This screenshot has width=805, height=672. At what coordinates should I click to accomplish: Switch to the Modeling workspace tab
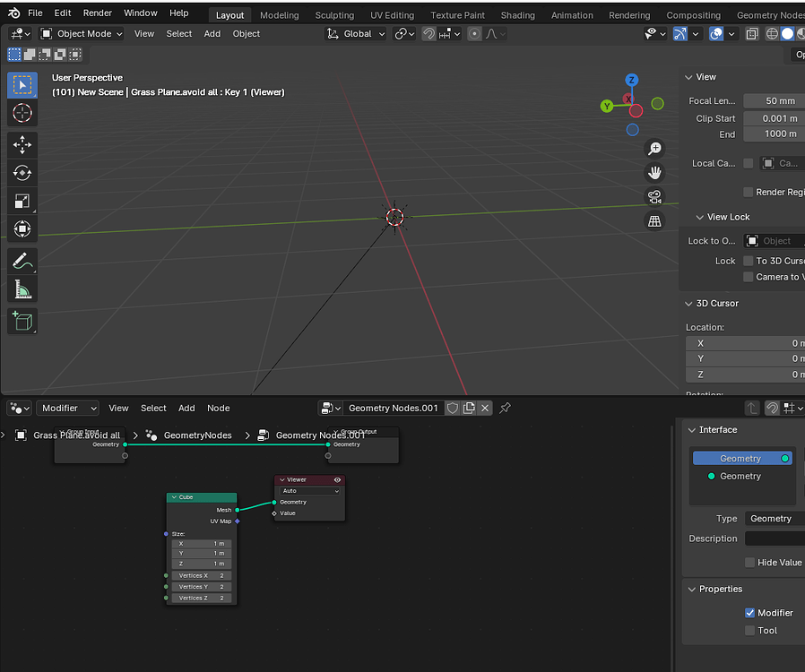pos(280,15)
